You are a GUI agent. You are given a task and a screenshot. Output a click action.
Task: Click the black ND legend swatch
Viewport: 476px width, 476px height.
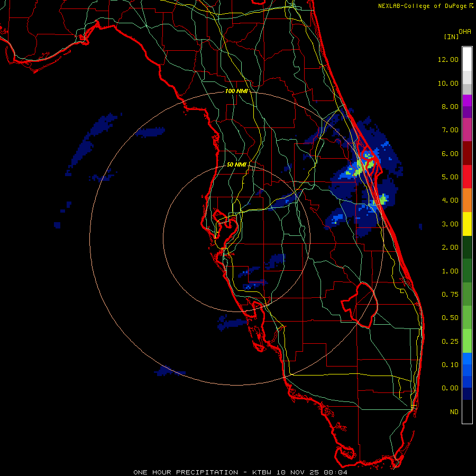point(467,411)
